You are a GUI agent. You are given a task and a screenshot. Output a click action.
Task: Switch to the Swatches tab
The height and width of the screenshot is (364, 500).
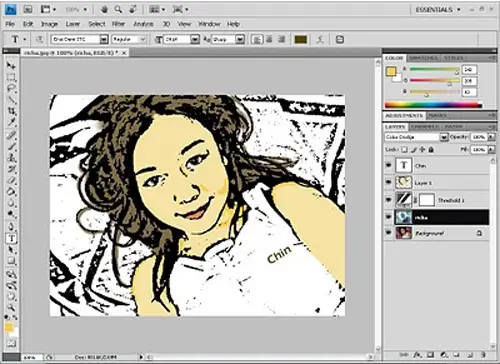click(x=423, y=58)
